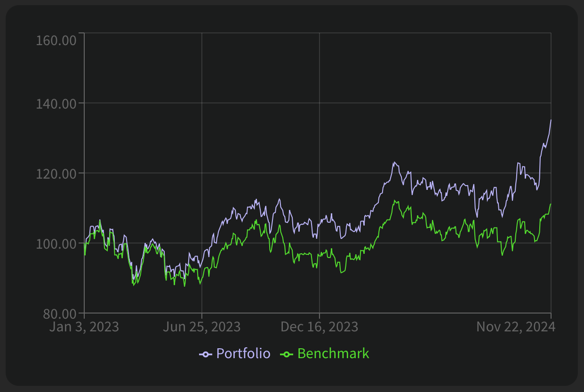Toggle the Portfolio series label in legend
Image resolution: width=584 pixels, height=392 pixels.
coord(243,353)
